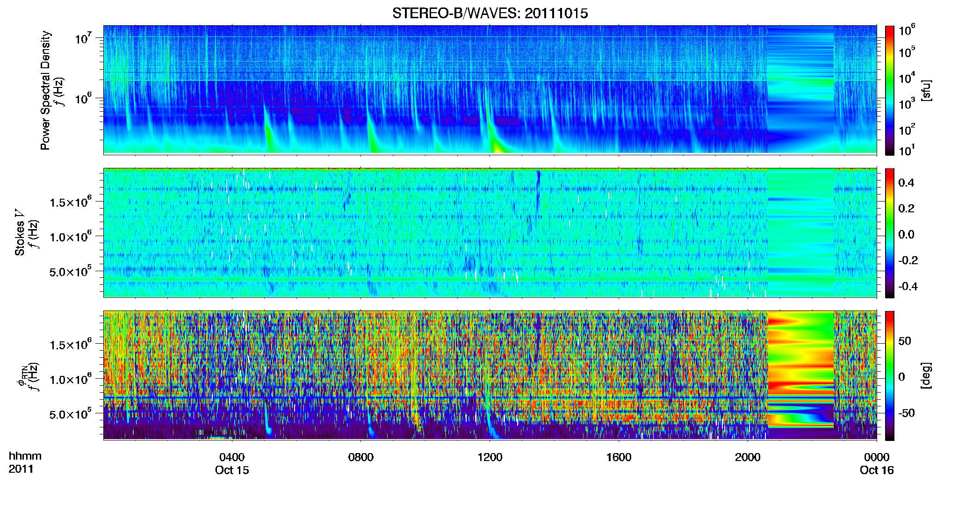Click the phi RTN angle colorbar
This screenshot has height=505, width=980.
pos(890,375)
